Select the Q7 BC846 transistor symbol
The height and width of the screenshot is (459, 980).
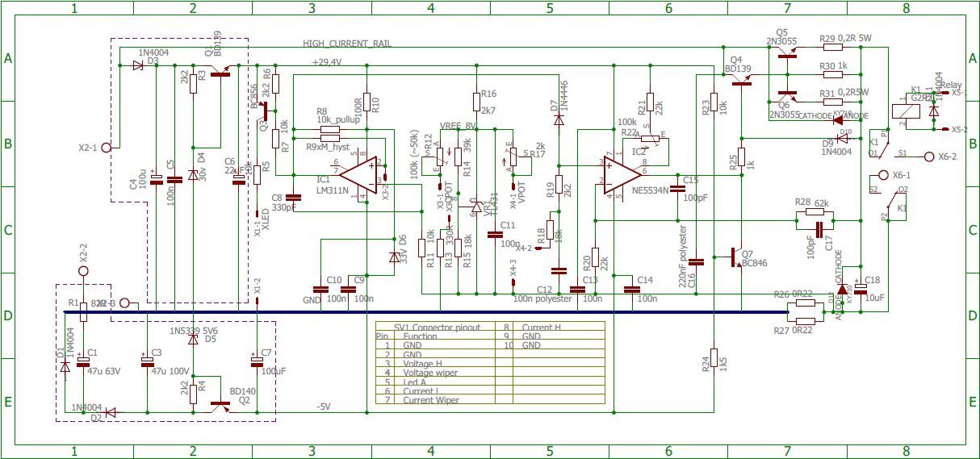(x=737, y=258)
